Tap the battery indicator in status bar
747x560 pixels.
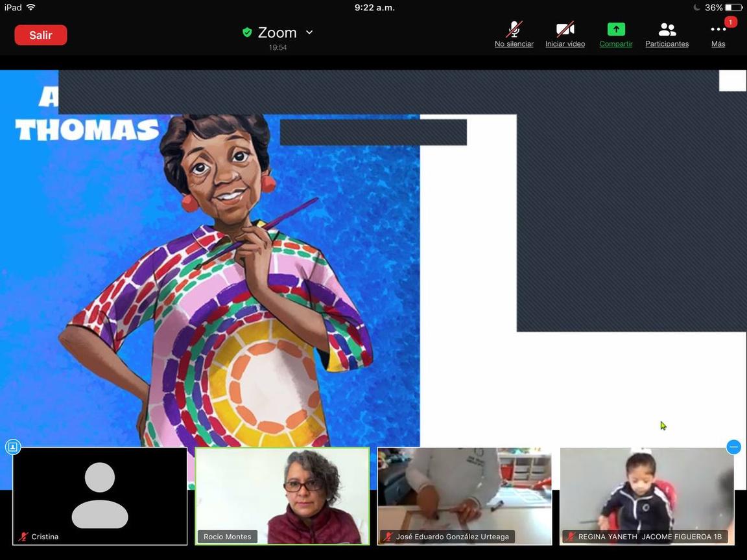[x=733, y=8]
